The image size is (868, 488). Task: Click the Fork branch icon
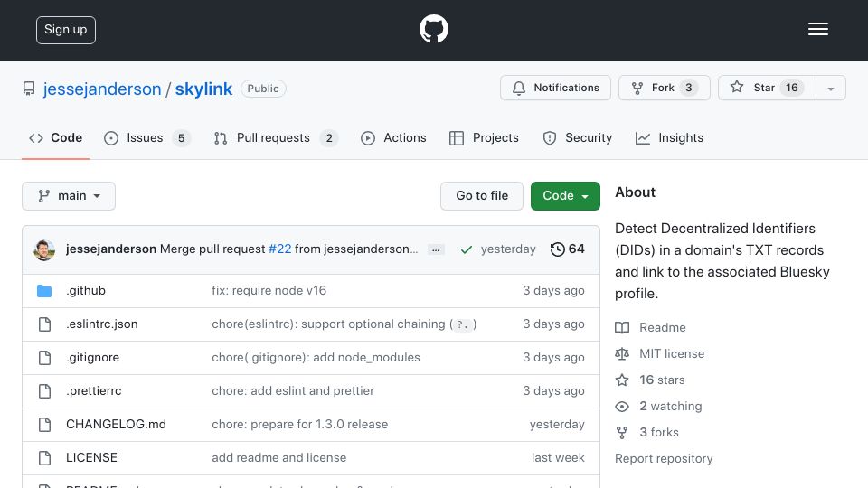(x=637, y=88)
